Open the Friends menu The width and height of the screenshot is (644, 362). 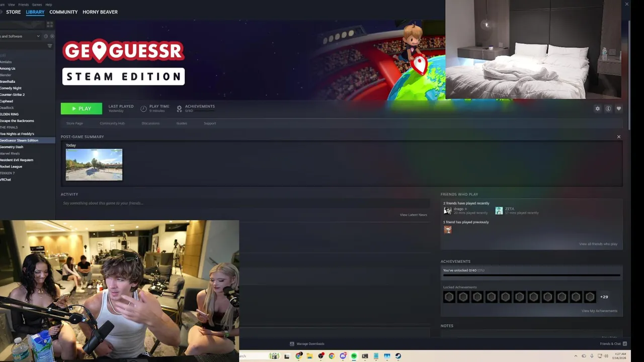[x=23, y=5]
